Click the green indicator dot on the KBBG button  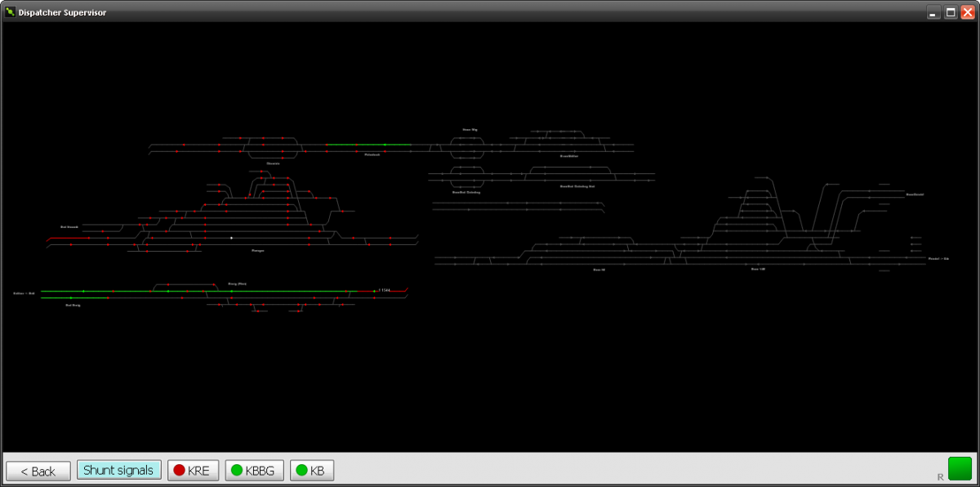pyautogui.click(x=235, y=470)
